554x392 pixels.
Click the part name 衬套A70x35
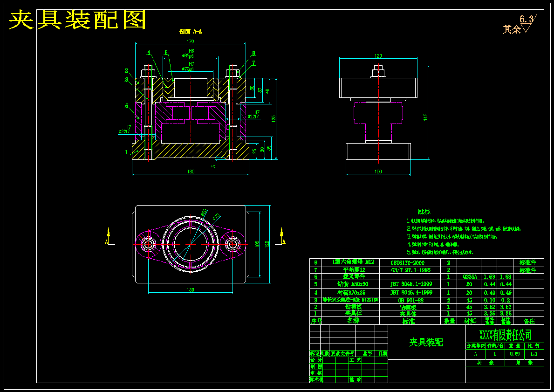[351, 293]
